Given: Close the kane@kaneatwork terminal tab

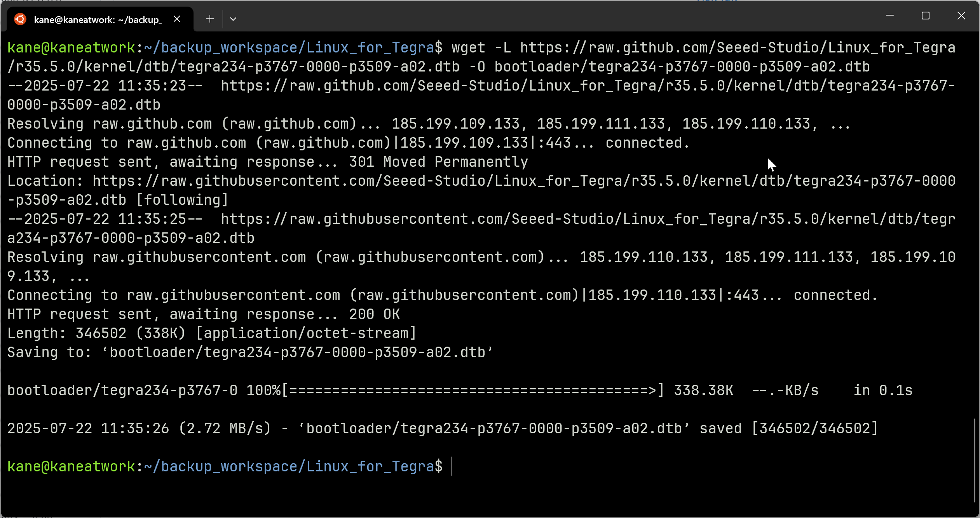Looking at the screenshot, I should 177,19.
